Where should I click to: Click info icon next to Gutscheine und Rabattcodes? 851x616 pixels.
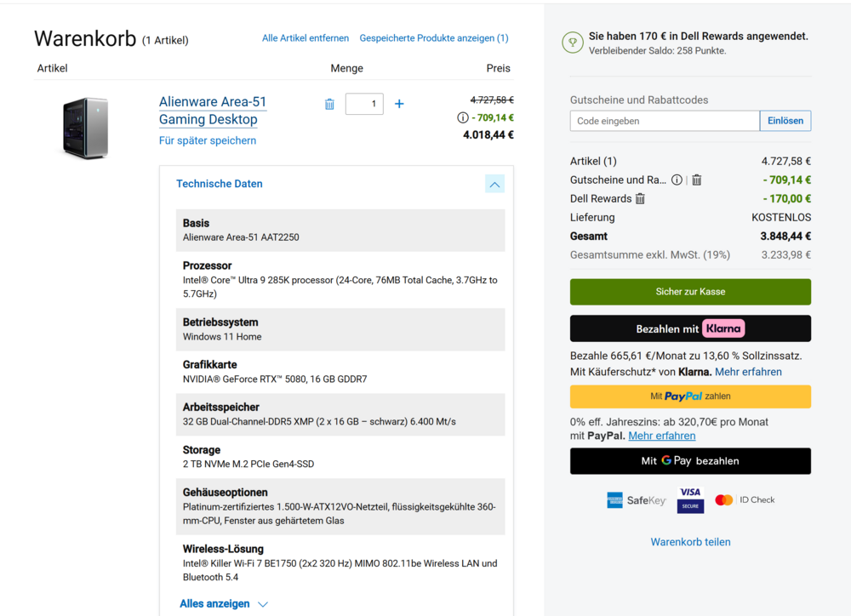pos(677,180)
